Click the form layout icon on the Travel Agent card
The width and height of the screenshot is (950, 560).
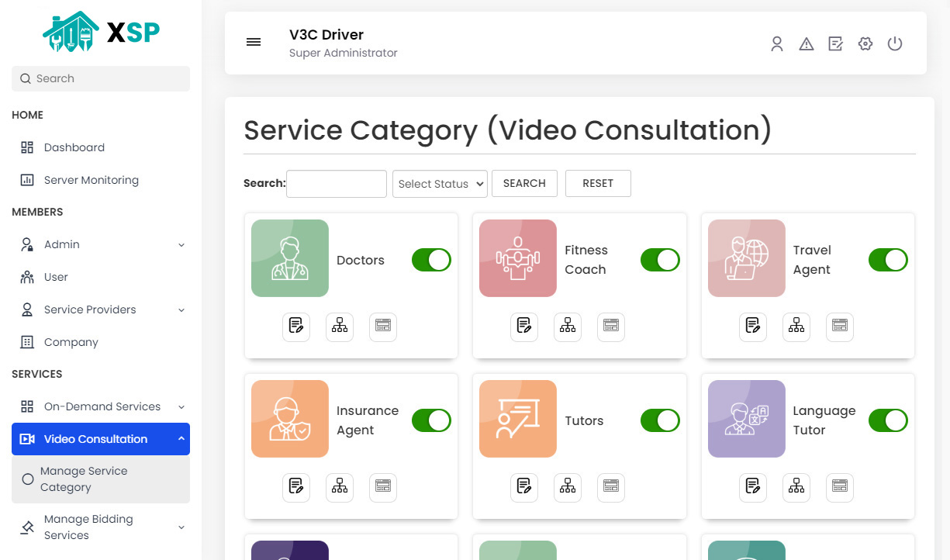coord(839,327)
